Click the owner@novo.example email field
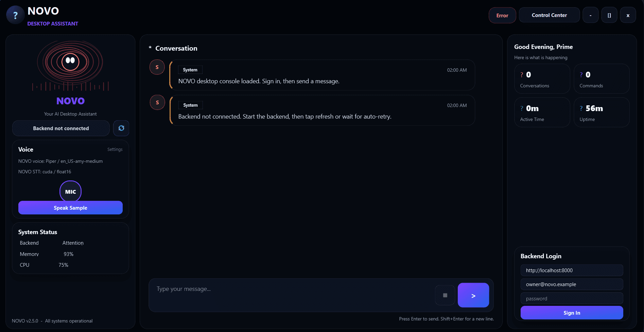 click(572, 284)
